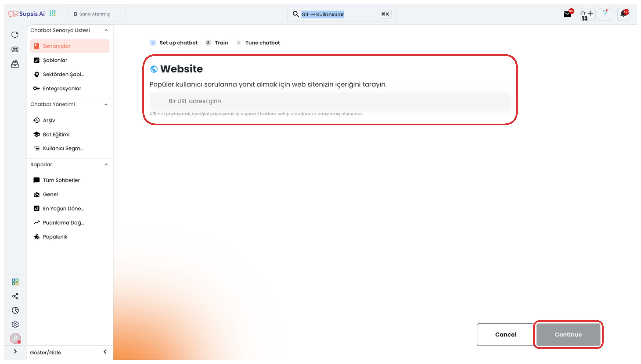Click the share nodes sidebar icon
Viewport: 641px width, 364px height.
[15, 296]
